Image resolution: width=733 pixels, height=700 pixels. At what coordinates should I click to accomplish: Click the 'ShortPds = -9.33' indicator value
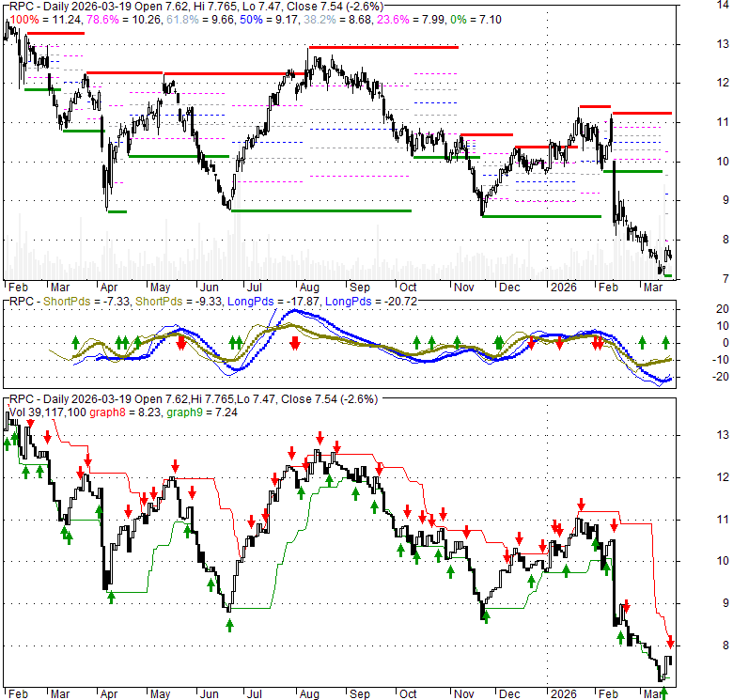(x=179, y=302)
